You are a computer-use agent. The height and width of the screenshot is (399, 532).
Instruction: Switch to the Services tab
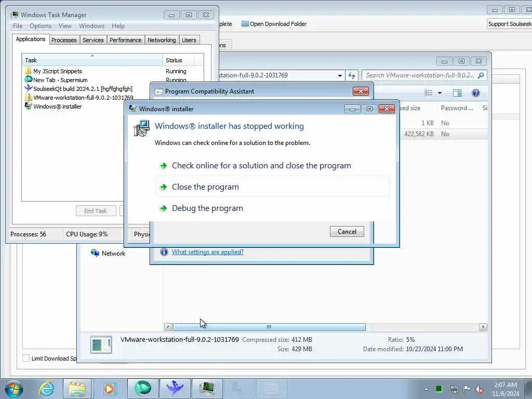(x=93, y=40)
